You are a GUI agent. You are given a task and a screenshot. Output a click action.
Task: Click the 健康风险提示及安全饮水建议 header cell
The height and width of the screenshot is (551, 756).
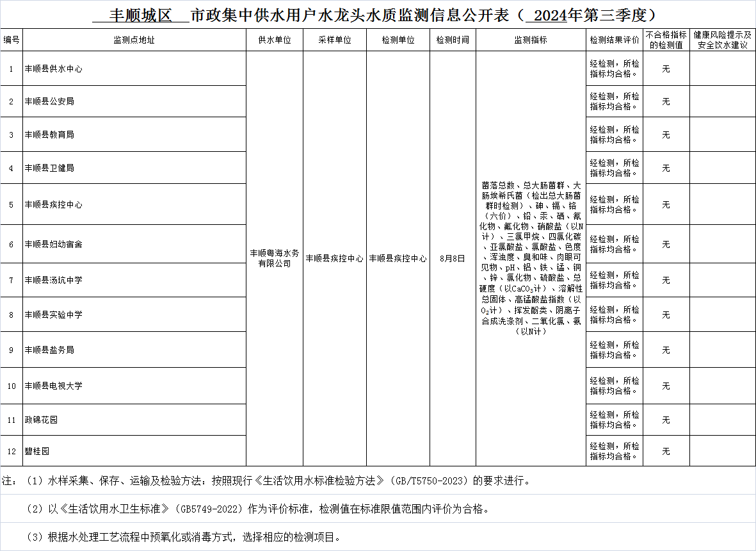click(x=723, y=40)
